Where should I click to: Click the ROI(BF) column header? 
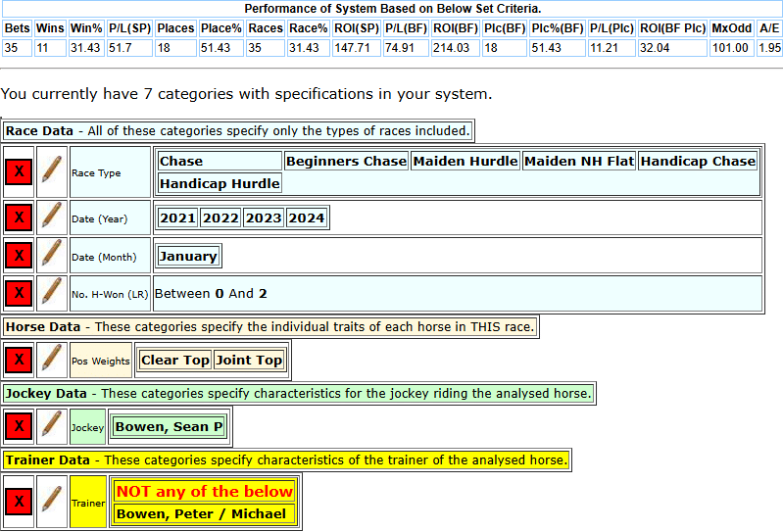tap(456, 28)
